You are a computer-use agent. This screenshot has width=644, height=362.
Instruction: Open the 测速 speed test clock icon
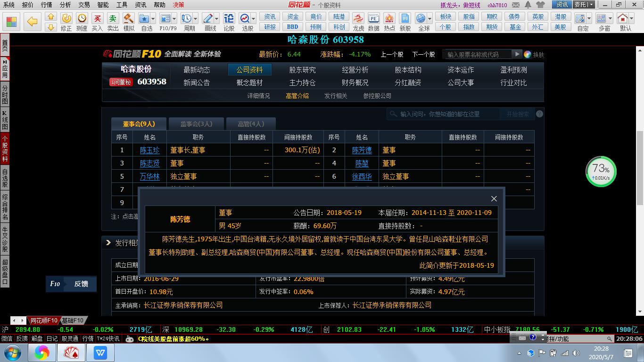pos(82,22)
